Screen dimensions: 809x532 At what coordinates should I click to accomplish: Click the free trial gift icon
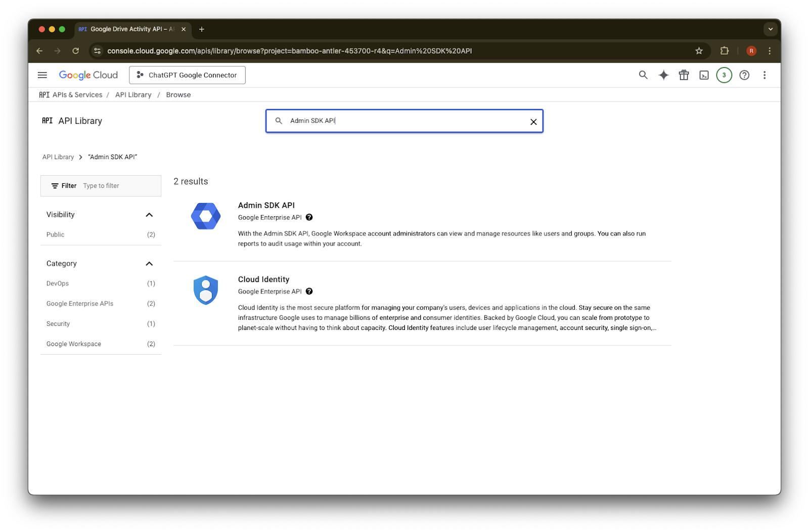click(x=684, y=75)
